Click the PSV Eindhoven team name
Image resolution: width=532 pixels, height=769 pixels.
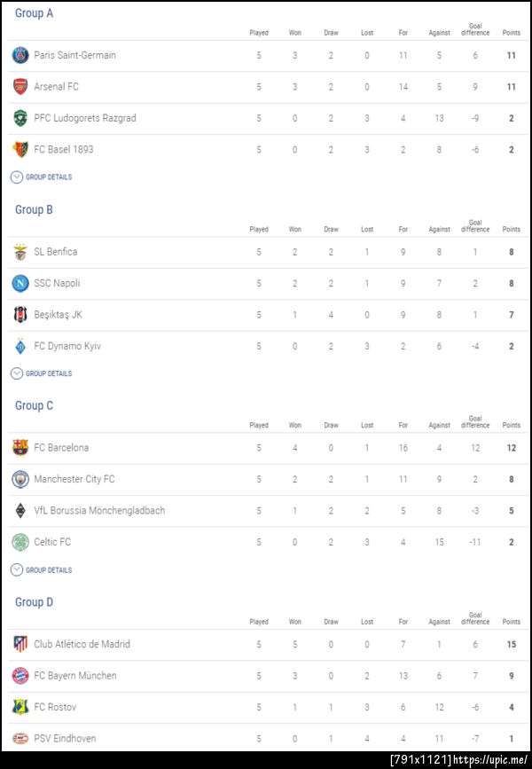(65, 738)
